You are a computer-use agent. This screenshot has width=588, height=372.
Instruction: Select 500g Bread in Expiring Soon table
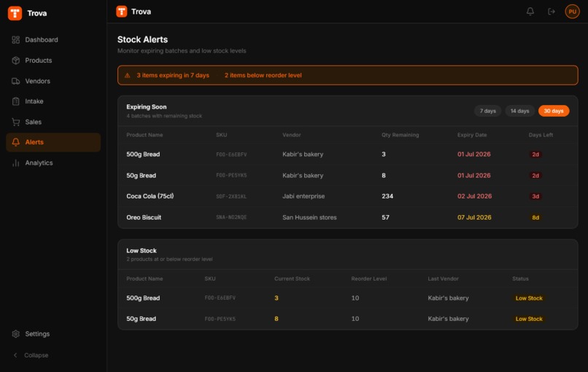tap(348, 155)
